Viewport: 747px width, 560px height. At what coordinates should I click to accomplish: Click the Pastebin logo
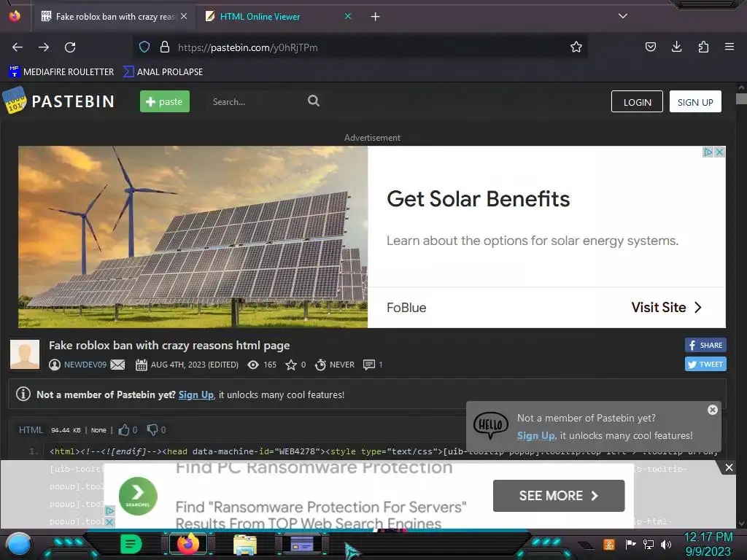pyautogui.click(x=58, y=101)
